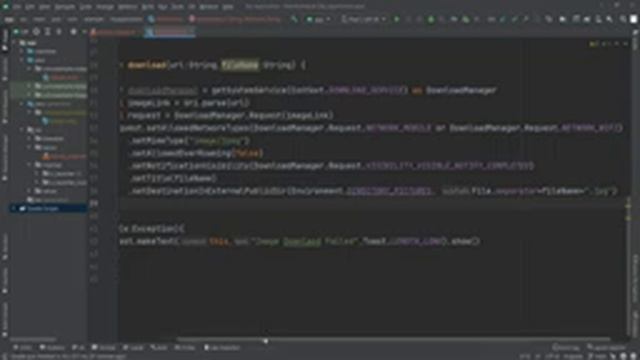
Task: Click the green Debug app bug icon
Action: (431, 19)
